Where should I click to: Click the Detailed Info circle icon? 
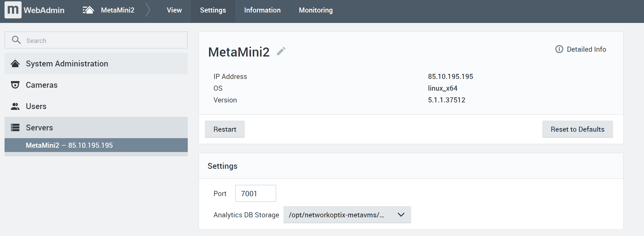tap(559, 49)
